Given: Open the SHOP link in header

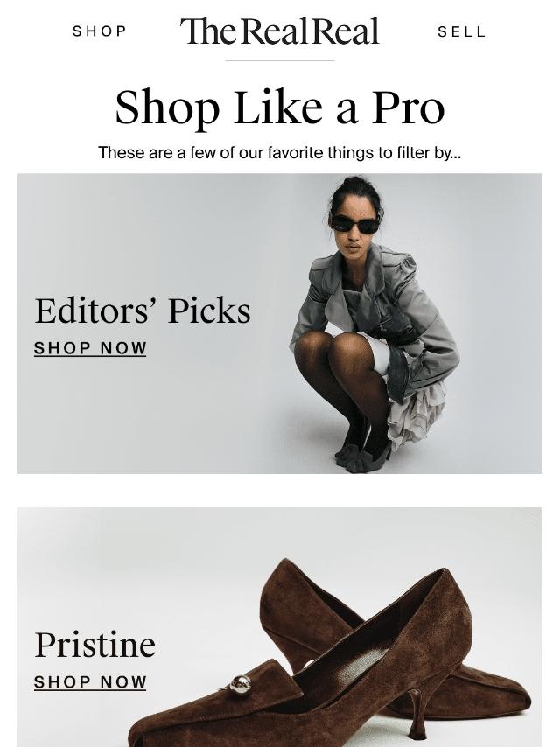Looking at the screenshot, I should [100, 31].
